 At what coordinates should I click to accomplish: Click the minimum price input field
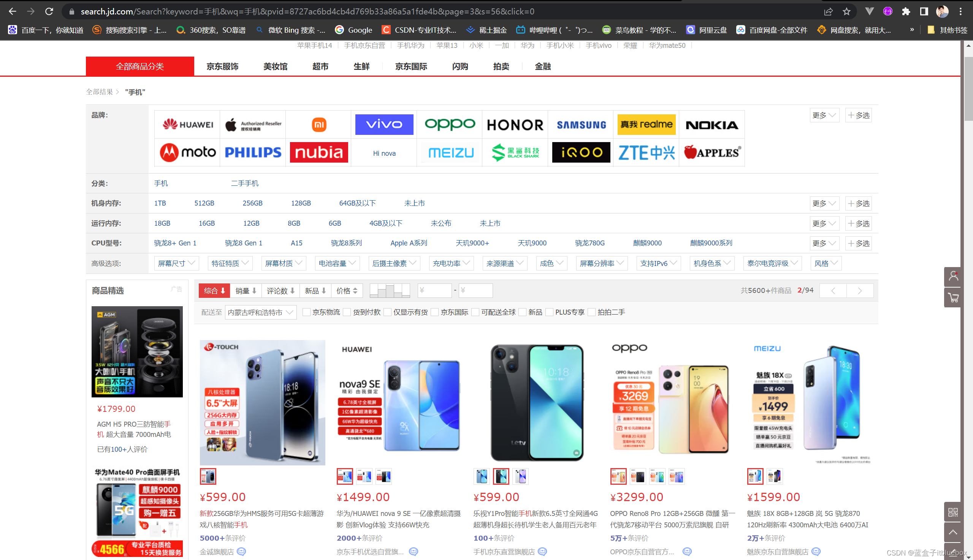(434, 291)
